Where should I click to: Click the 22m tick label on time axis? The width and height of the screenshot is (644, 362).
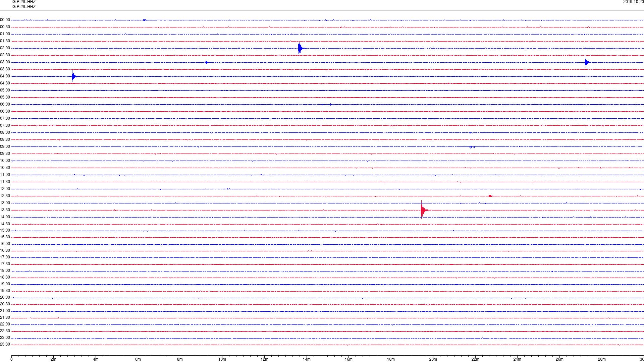[x=475, y=359]
